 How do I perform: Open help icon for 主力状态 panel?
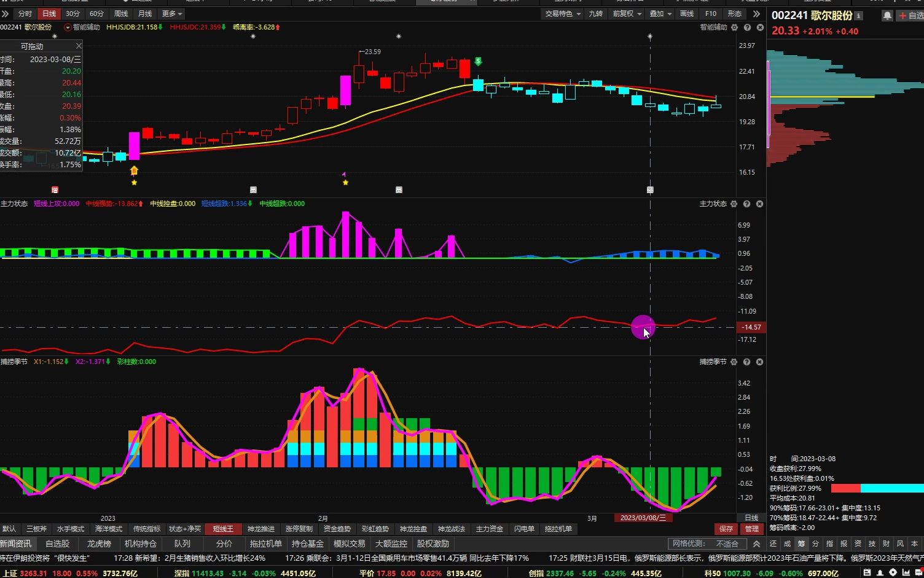(746, 204)
